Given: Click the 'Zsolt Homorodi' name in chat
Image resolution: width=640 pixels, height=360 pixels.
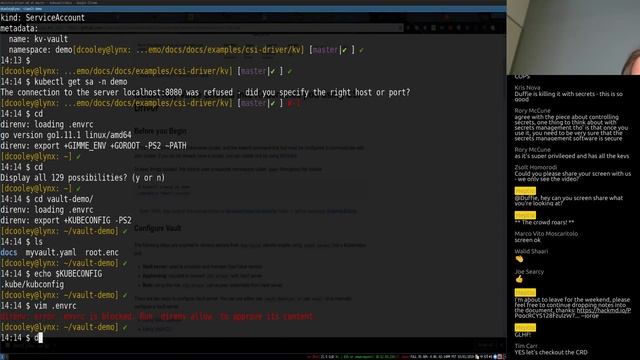Looking at the screenshot, I should tap(536, 167).
